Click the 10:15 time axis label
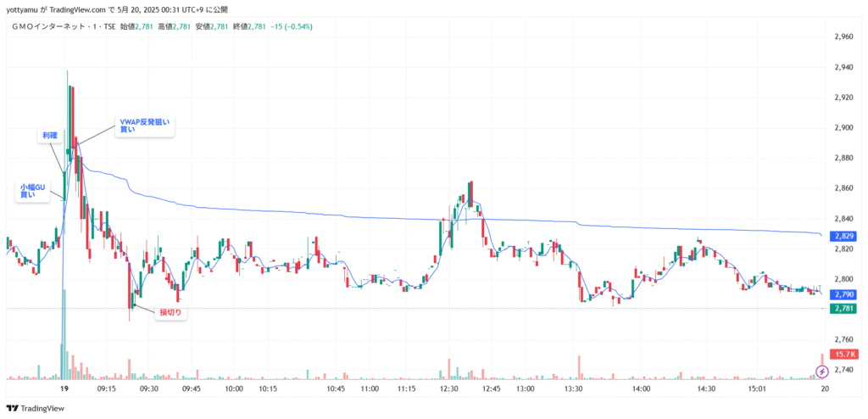 268,389
